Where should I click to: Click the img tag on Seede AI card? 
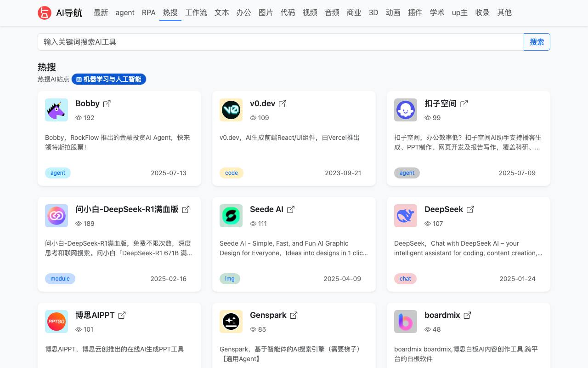click(x=230, y=279)
